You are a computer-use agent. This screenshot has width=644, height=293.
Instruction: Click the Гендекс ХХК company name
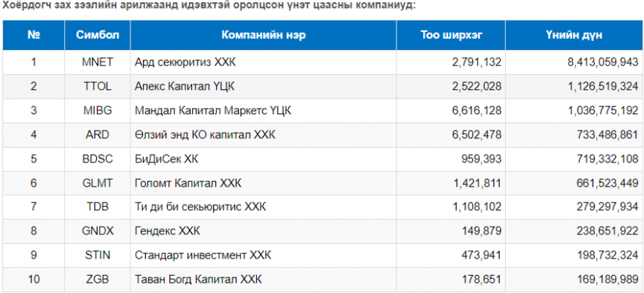click(x=168, y=231)
